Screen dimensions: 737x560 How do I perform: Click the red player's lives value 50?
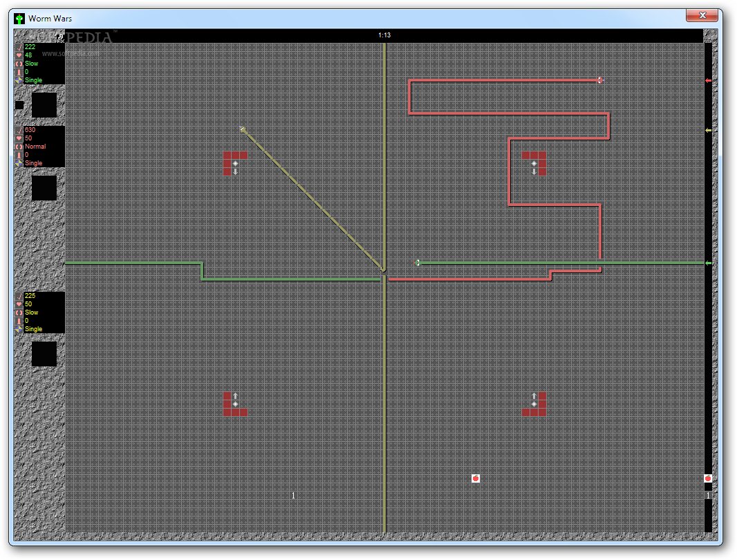[28, 138]
